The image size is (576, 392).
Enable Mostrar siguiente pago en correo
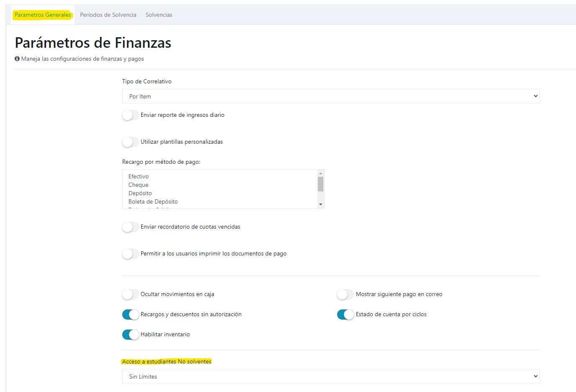346,294
